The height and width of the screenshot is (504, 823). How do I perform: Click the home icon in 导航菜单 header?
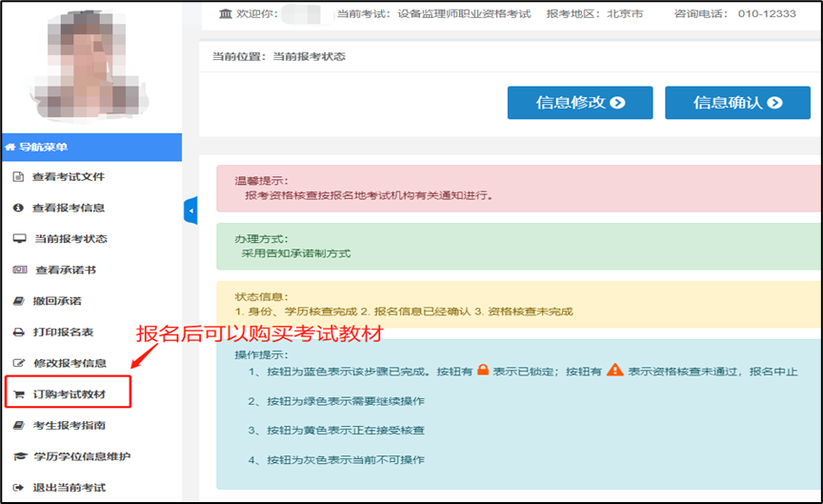pos(10,147)
